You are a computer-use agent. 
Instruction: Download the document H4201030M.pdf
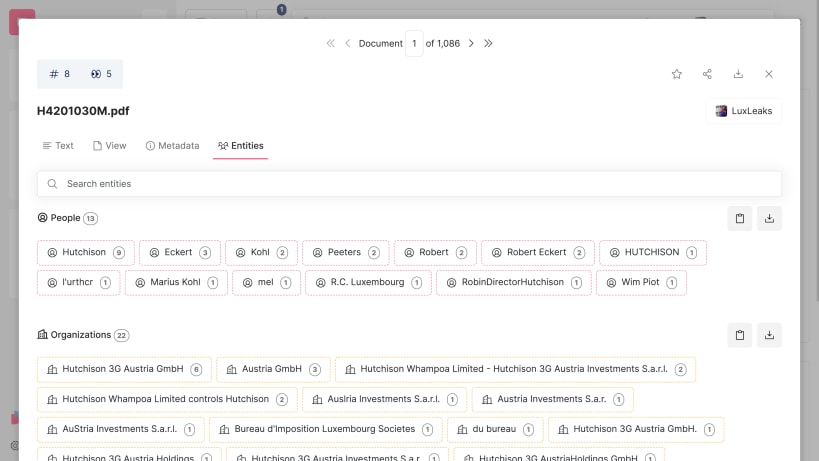point(738,74)
